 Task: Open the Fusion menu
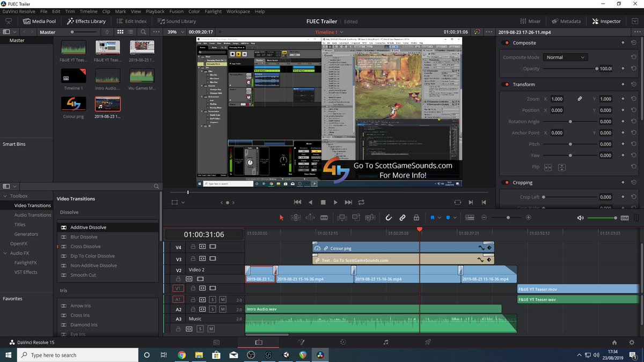coord(176,11)
